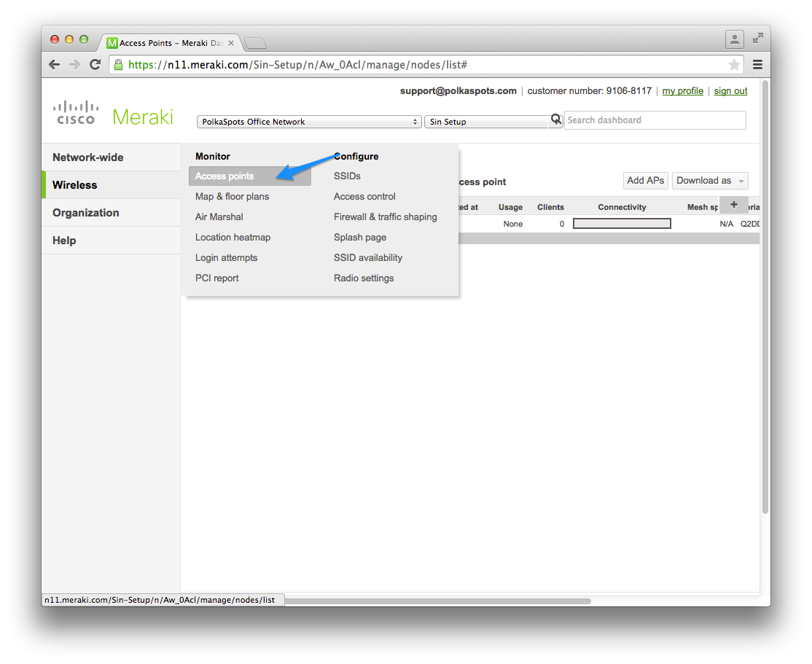Click the Cisco Meraki logo
The height and width of the screenshot is (664, 812).
tap(113, 114)
